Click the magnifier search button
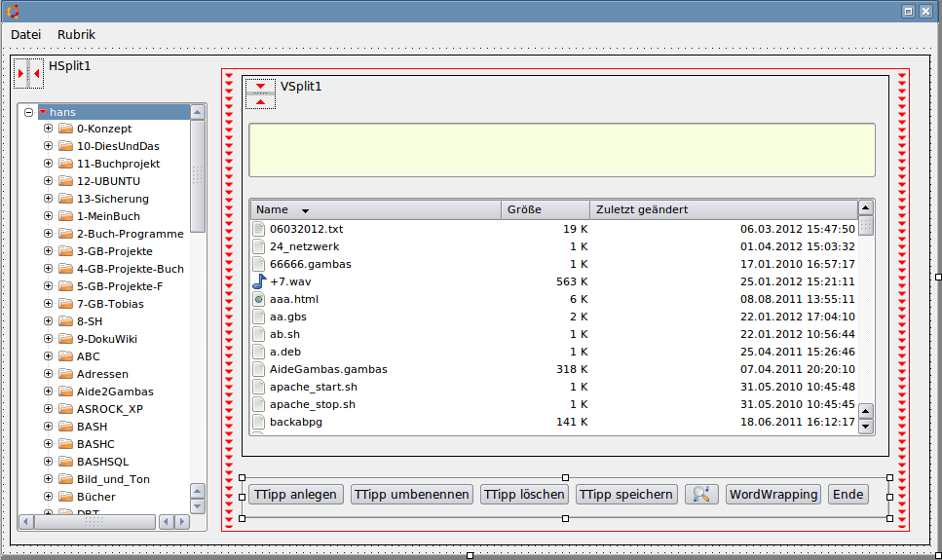Image resolution: width=942 pixels, height=560 pixels. pos(701,494)
